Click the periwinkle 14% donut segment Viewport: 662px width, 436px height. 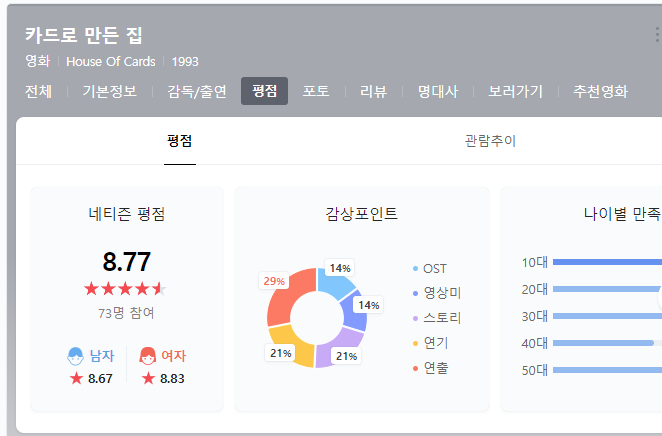pyautogui.click(x=353, y=312)
